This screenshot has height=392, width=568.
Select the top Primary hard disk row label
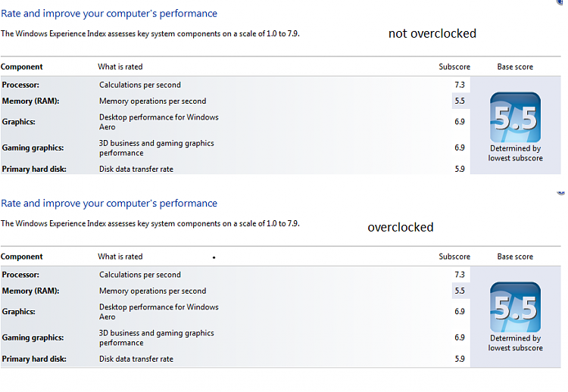34,169
